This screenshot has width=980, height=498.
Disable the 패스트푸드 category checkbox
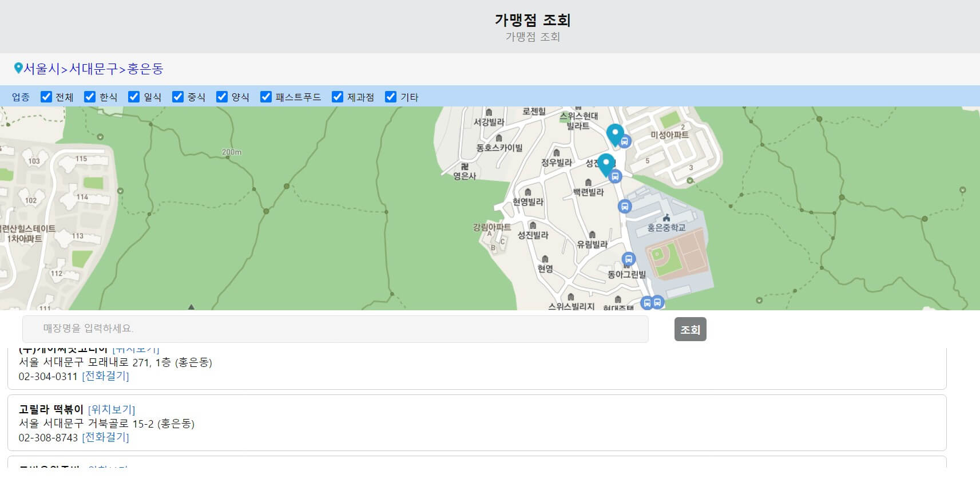(266, 97)
